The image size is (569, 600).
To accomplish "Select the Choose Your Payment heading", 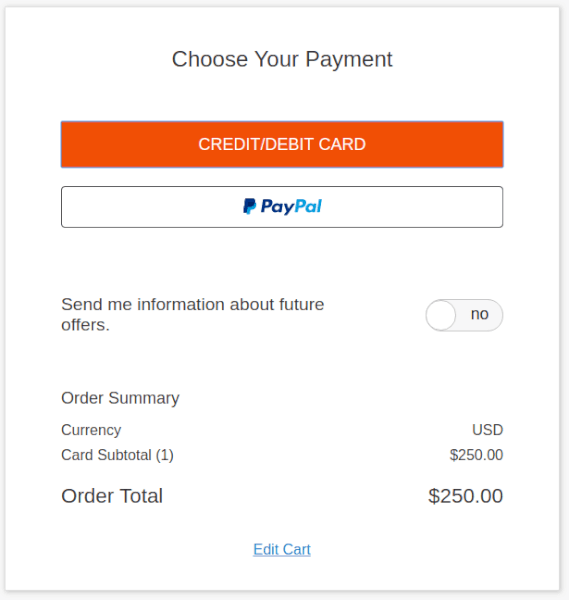I will pyautogui.click(x=282, y=59).
